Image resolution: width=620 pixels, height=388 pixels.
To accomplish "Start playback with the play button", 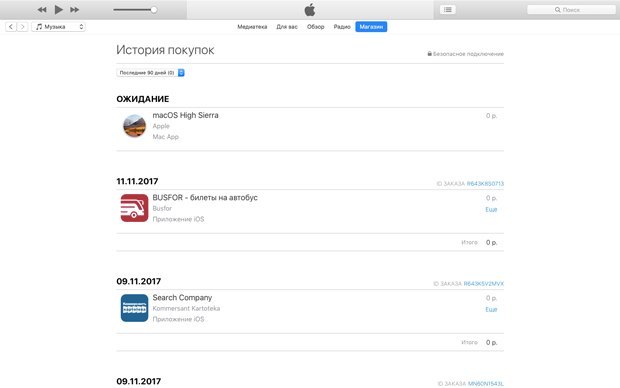I will pos(59,9).
